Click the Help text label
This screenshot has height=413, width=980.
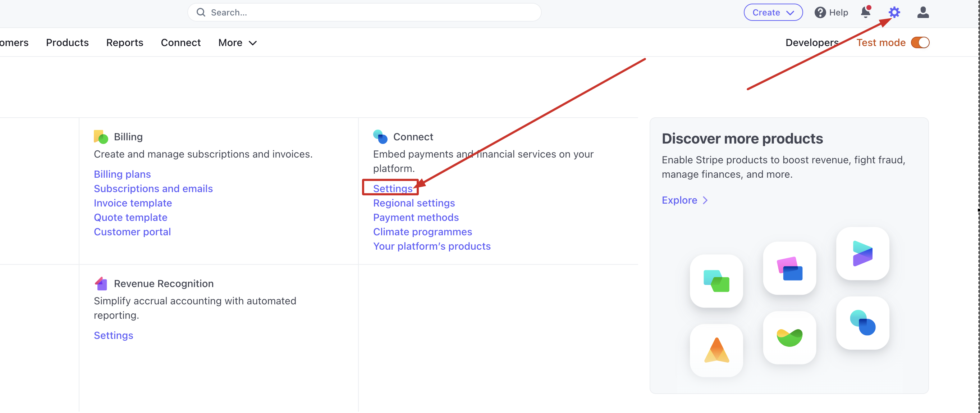[x=838, y=13]
